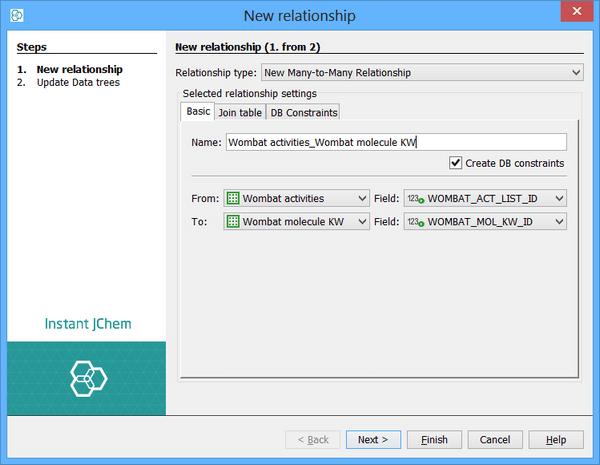Click the table icon beside Wombat molecule KW
The image size is (600, 465).
click(x=233, y=221)
